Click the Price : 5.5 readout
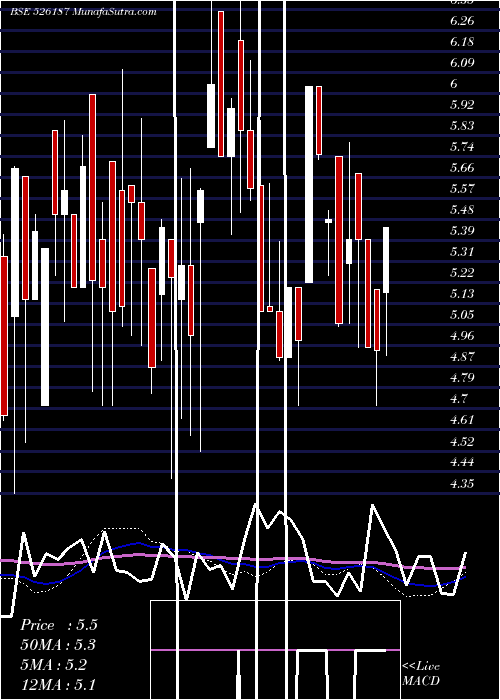The width and height of the screenshot is (500, 700). click(x=58, y=625)
